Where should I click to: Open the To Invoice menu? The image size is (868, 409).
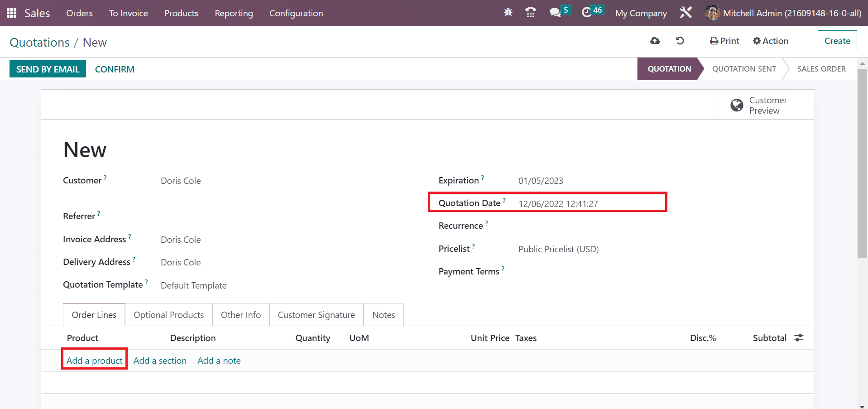[128, 13]
